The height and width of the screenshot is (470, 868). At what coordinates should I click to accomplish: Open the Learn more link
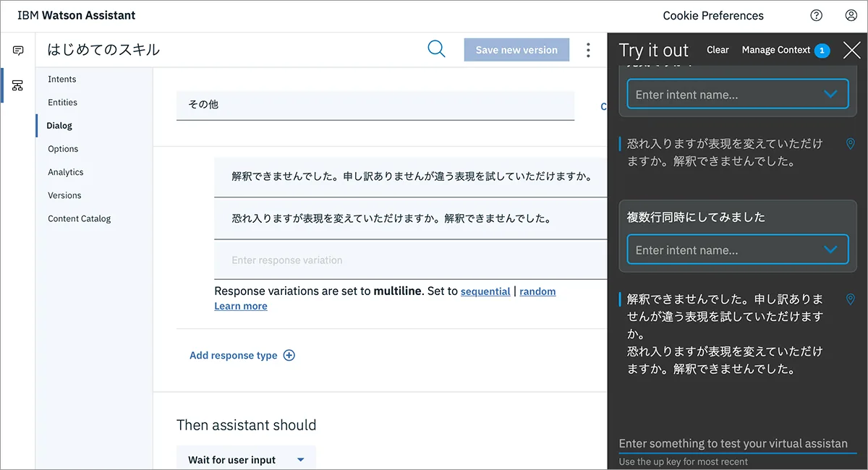tap(241, 307)
